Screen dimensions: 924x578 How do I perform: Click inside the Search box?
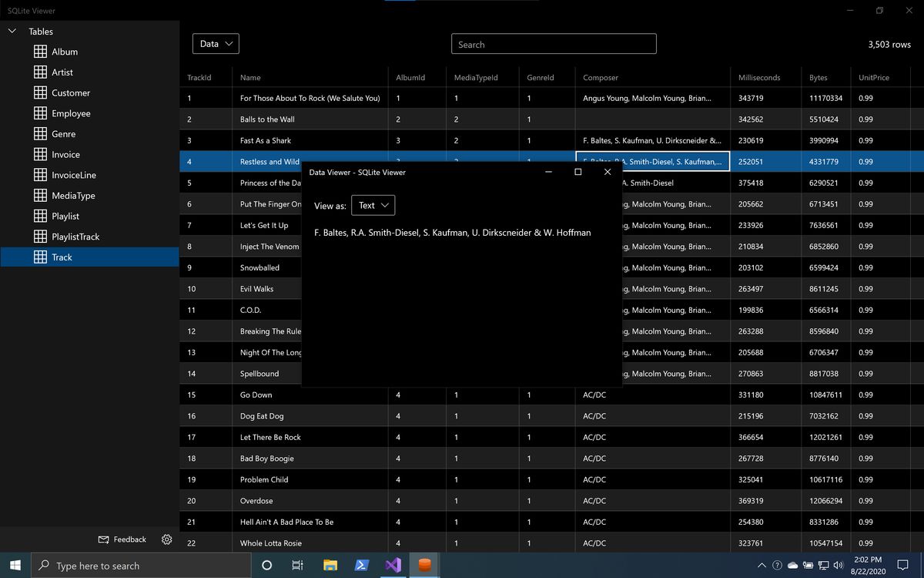coord(553,44)
